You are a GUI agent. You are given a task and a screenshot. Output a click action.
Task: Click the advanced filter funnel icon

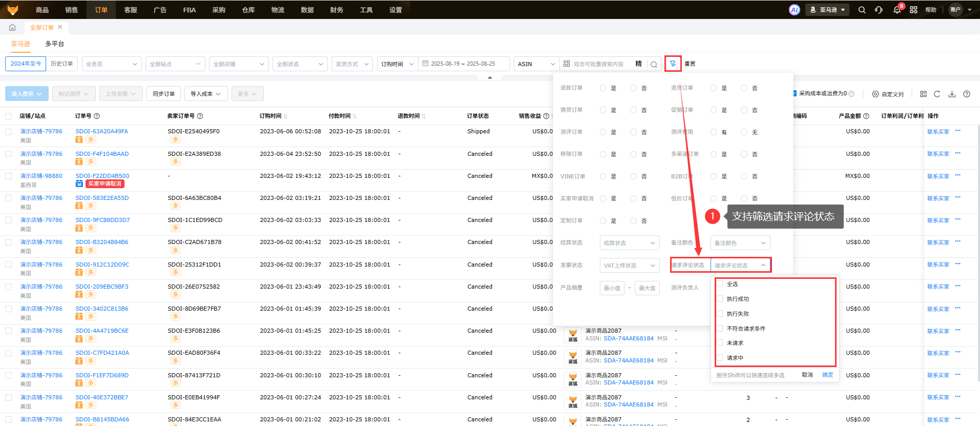coord(673,64)
